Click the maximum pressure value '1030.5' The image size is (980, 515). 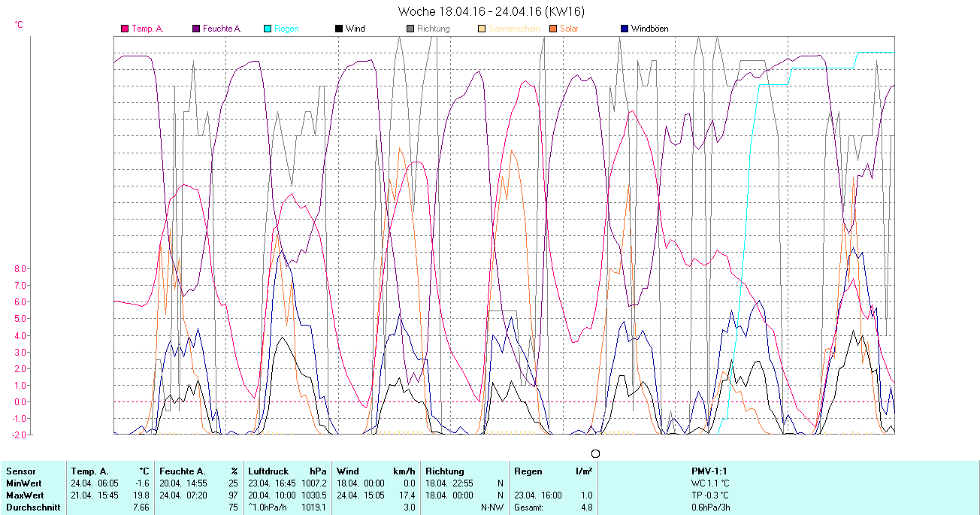coord(314,495)
